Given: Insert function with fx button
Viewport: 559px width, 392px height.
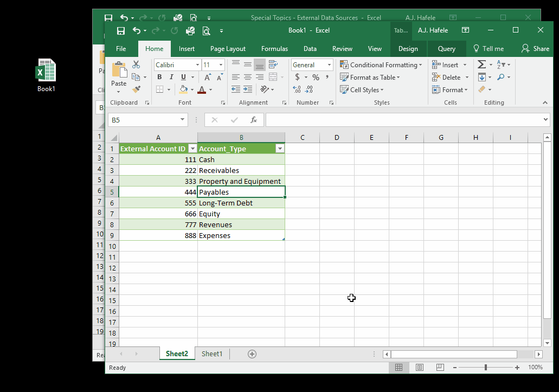Looking at the screenshot, I should click(254, 120).
